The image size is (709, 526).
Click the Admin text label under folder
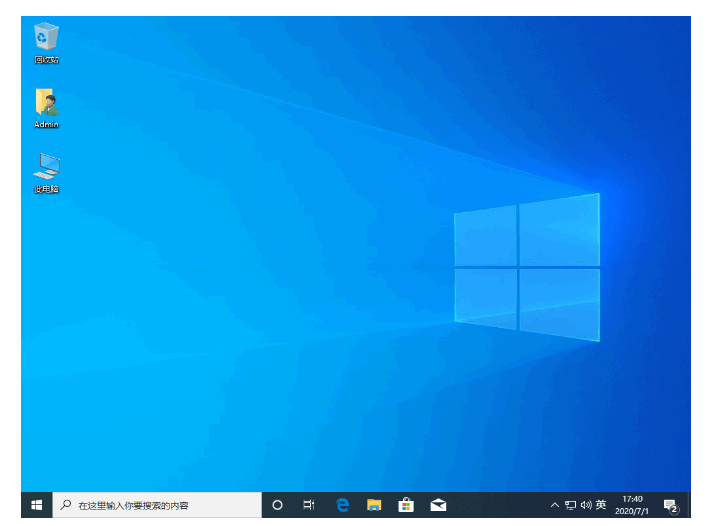pyautogui.click(x=46, y=124)
